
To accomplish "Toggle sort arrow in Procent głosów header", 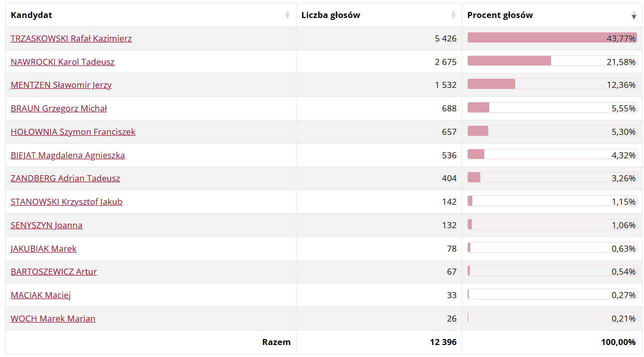I will pyautogui.click(x=634, y=15).
